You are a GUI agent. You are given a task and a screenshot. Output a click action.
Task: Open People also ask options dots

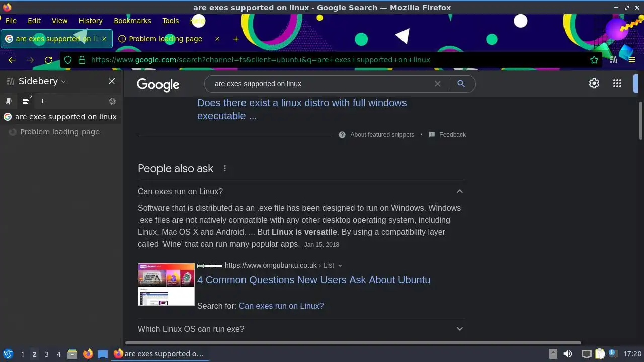point(225,169)
